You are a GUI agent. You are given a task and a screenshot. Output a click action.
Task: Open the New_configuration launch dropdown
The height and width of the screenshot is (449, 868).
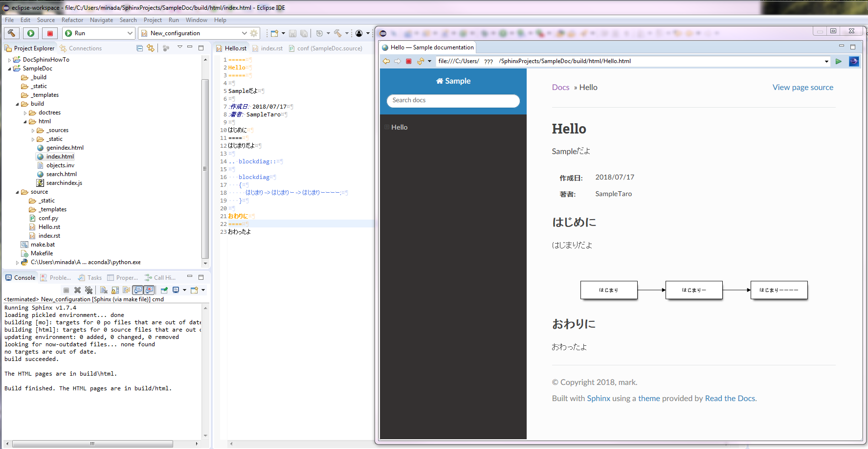click(x=194, y=33)
